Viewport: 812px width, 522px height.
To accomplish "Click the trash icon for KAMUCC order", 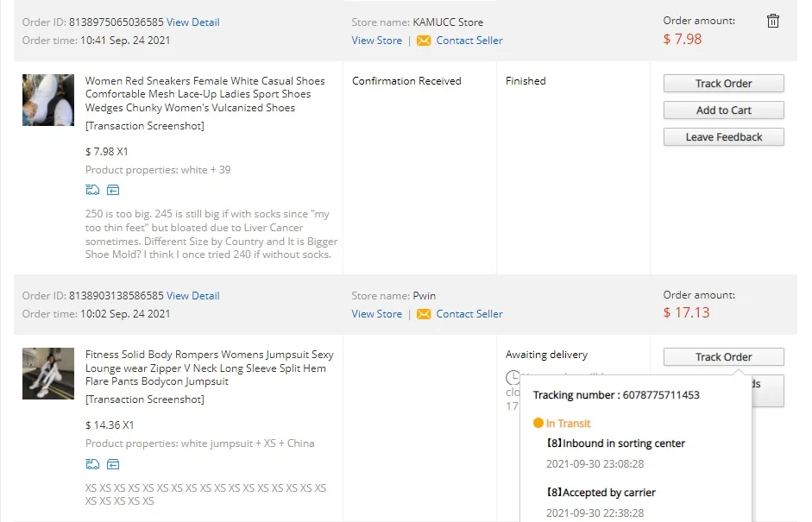I will pos(773,22).
